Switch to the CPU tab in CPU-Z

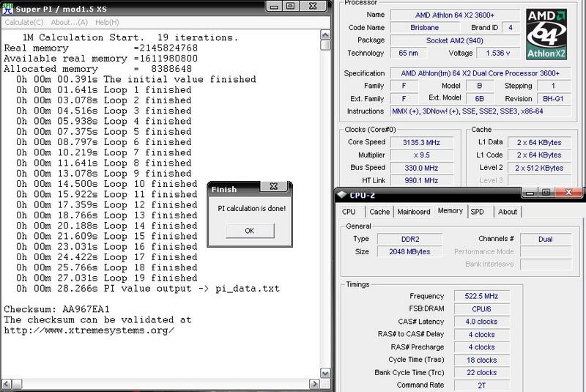349,212
